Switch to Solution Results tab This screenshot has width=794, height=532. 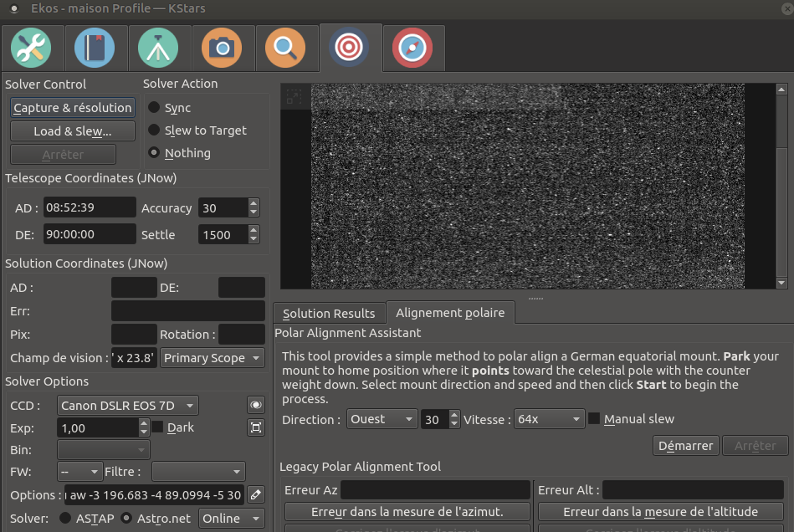(329, 314)
